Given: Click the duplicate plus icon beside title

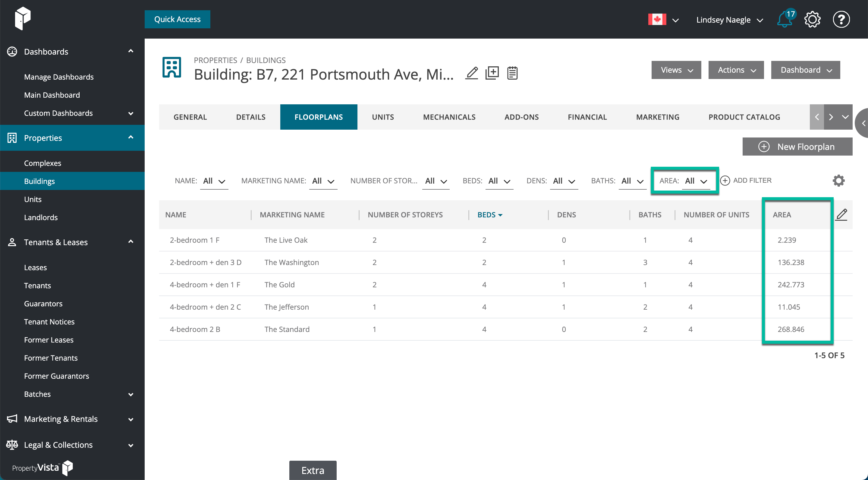Looking at the screenshot, I should pos(492,73).
